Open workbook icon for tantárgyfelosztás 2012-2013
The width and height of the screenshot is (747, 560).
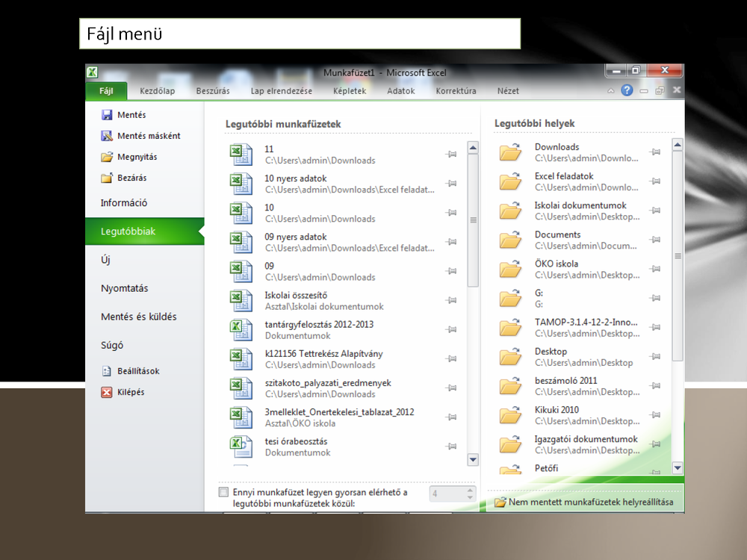tap(241, 330)
